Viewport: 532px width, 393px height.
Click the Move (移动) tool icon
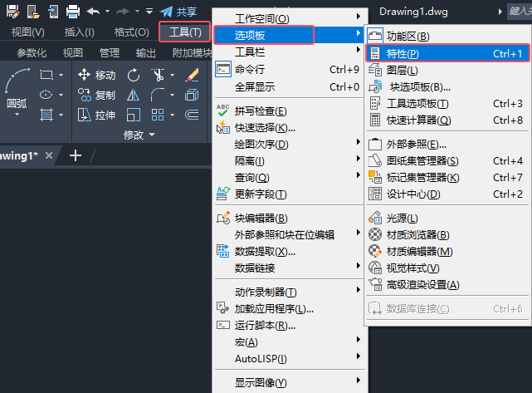pos(84,75)
